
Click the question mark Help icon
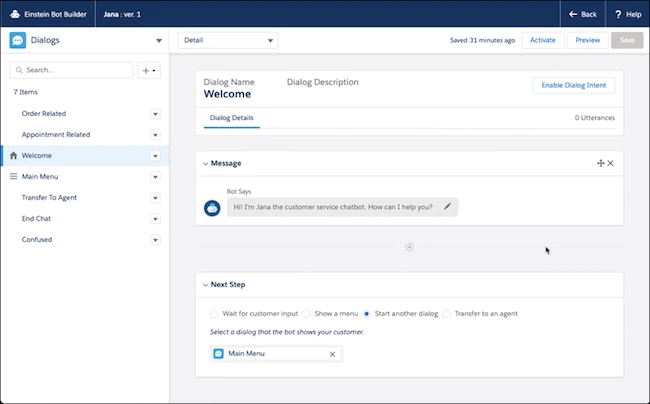click(618, 14)
